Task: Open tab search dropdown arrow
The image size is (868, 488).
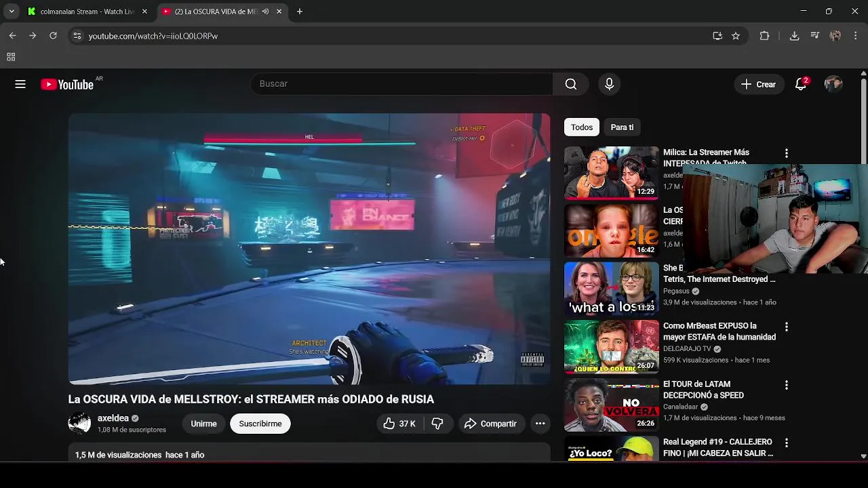Action: (12, 12)
